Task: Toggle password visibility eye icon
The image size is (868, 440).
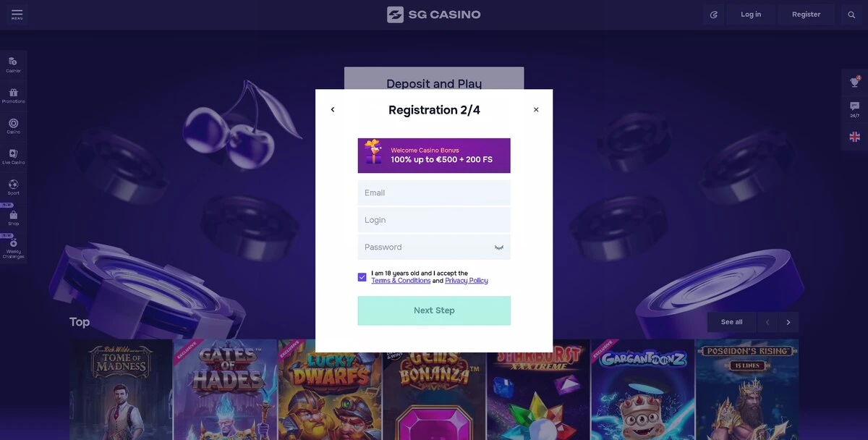Action: [x=499, y=247]
